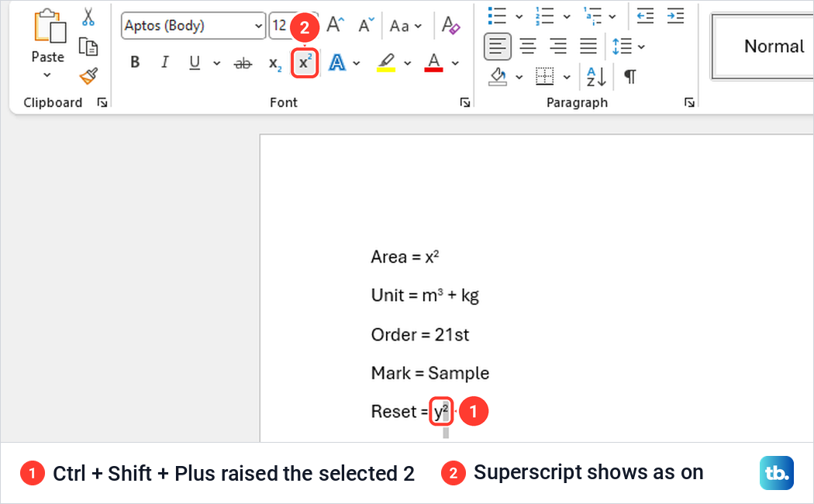Image resolution: width=814 pixels, height=504 pixels.
Task: Toggle Strikethrough formatting
Action: (x=243, y=64)
